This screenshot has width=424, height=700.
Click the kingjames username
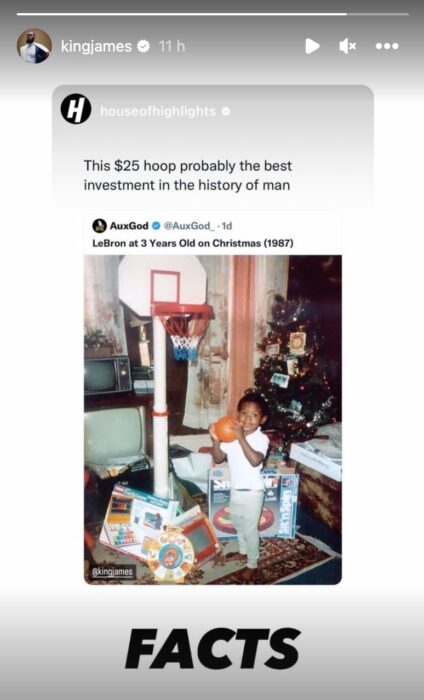(x=96, y=46)
